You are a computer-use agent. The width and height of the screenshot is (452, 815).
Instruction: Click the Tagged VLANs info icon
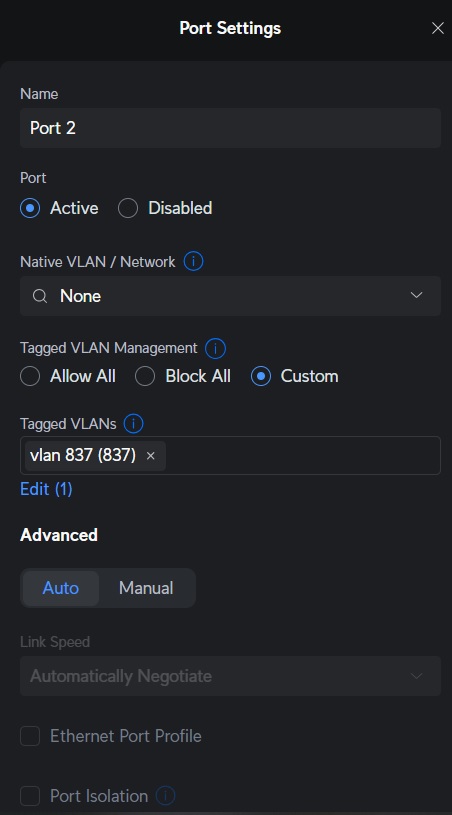134,424
